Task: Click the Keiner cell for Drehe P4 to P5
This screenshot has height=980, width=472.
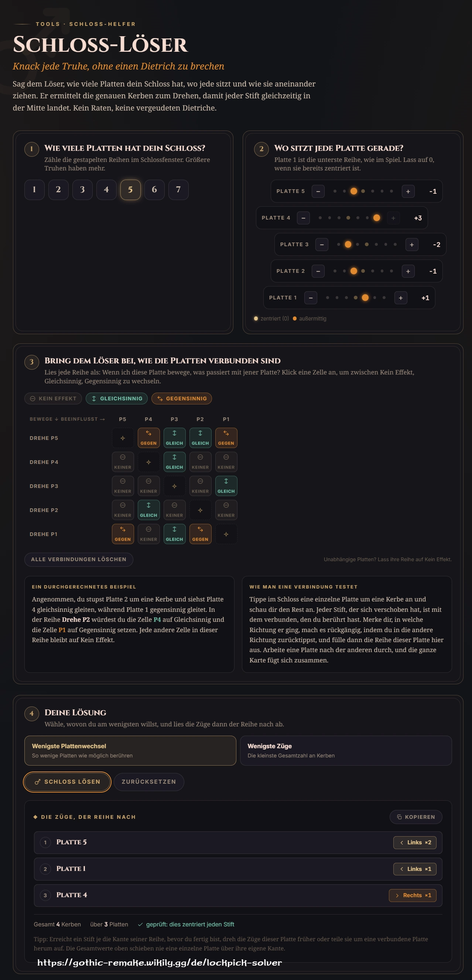Action: pos(123,462)
